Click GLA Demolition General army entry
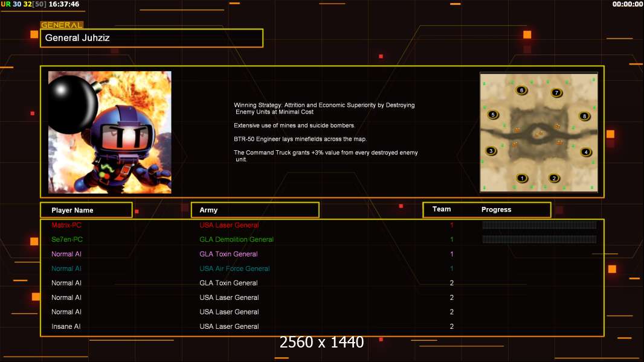Screen dimensions: 644x362 [237, 240]
